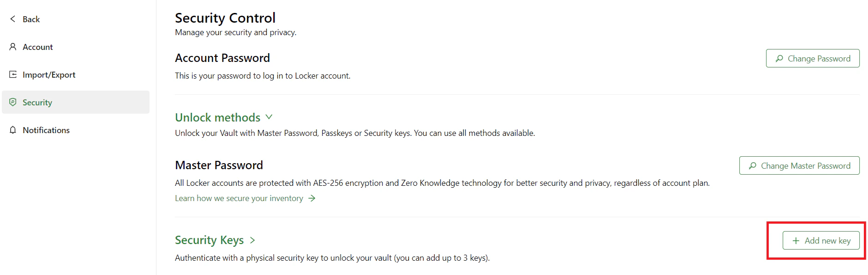
Task: Click the back chevron icon next to Back
Action: coord(12,18)
